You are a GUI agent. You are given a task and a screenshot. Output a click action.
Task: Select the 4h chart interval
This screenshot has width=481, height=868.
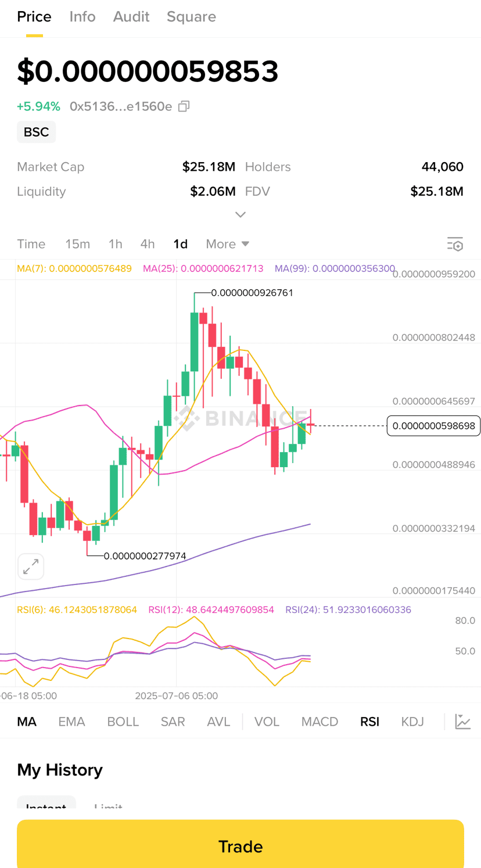coord(148,244)
